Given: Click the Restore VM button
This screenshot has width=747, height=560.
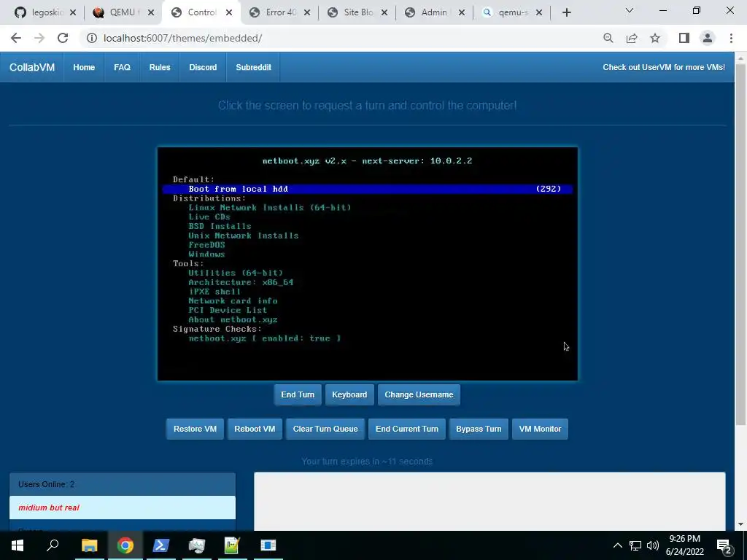Looking at the screenshot, I should coord(195,429).
